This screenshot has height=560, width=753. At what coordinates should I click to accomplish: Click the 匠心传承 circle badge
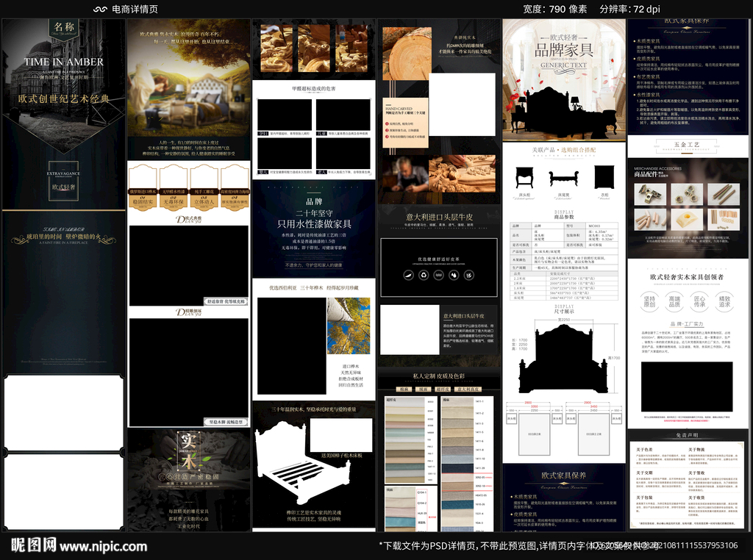[699, 301]
